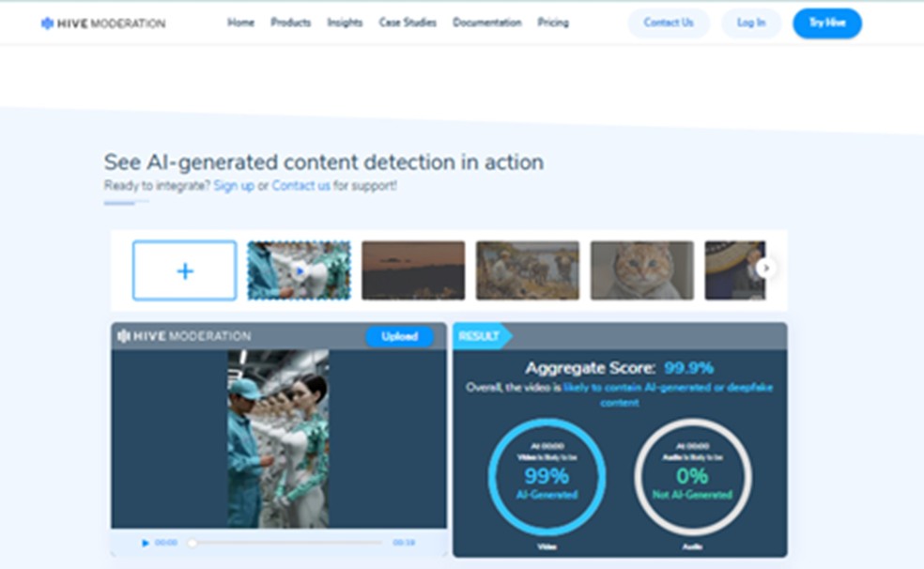Click the Upload button in the player
924x569 pixels.
399,336
